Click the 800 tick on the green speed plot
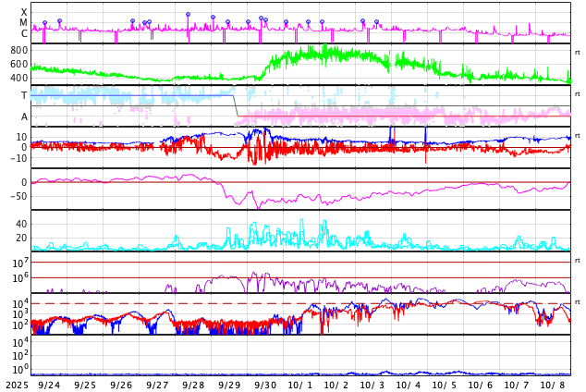Screen dimensions: 586x392 coord(18,50)
